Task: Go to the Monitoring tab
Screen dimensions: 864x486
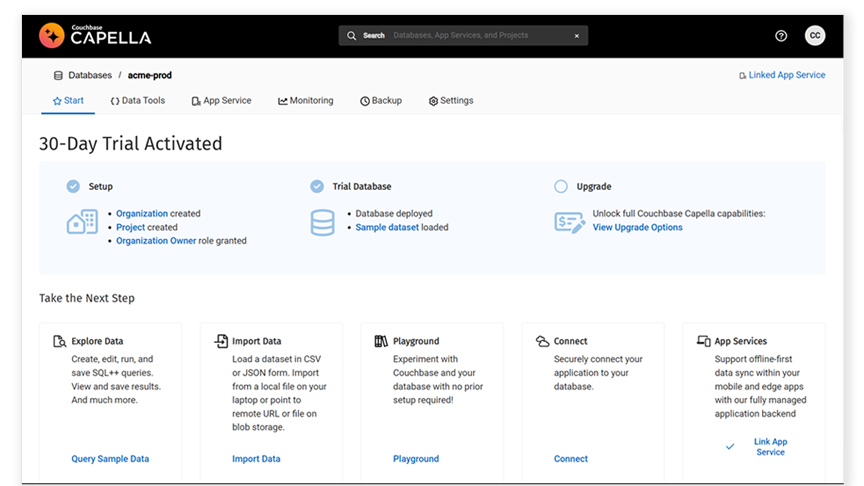Action: pos(306,101)
